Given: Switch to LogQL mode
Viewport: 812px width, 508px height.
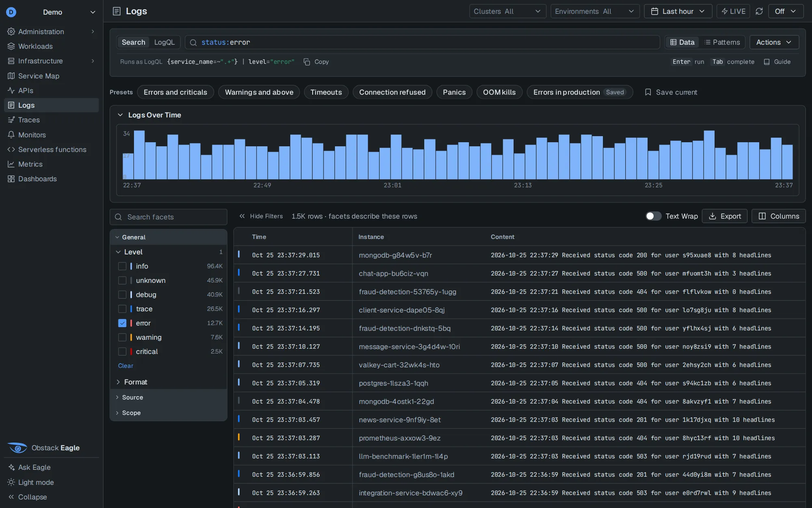Looking at the screenshot, I should (x=164, y=42).
